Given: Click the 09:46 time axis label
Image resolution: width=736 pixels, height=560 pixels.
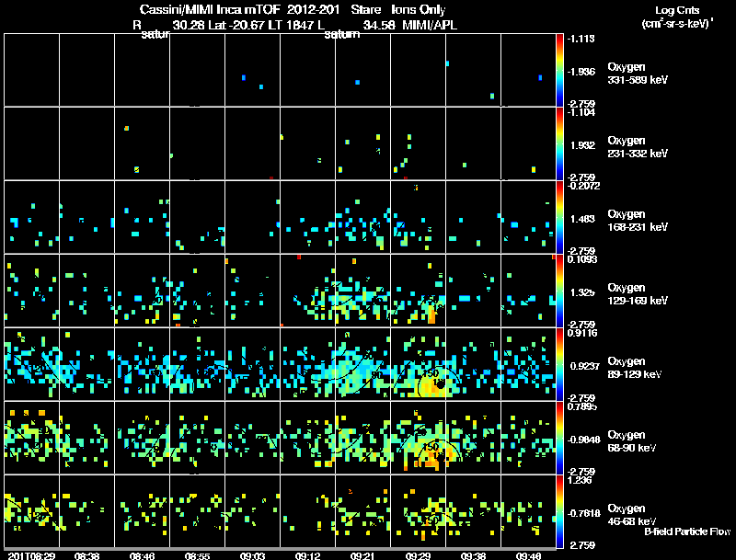Looking at the screenshot, I should pyautogui.click(x=528, y=555).
